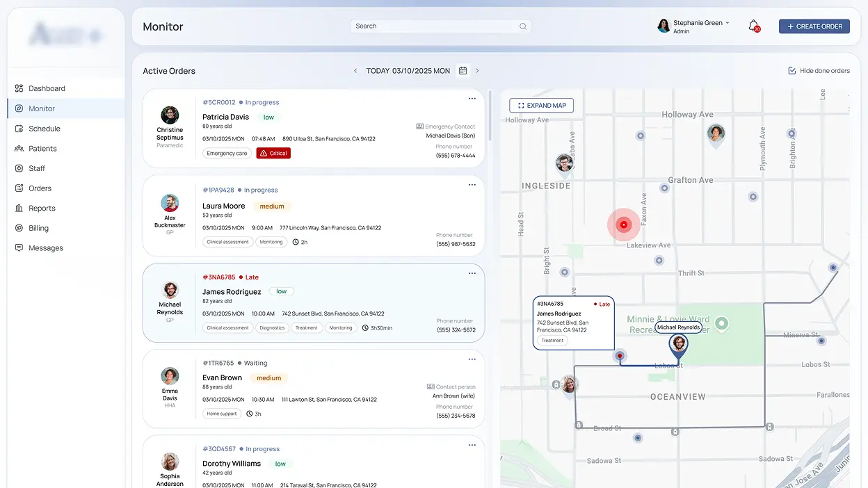The height and width of the screenshot is (488, 868).
Task: Click the blonde staff pin near Oceanview
Action: click(x=570, y=386)
